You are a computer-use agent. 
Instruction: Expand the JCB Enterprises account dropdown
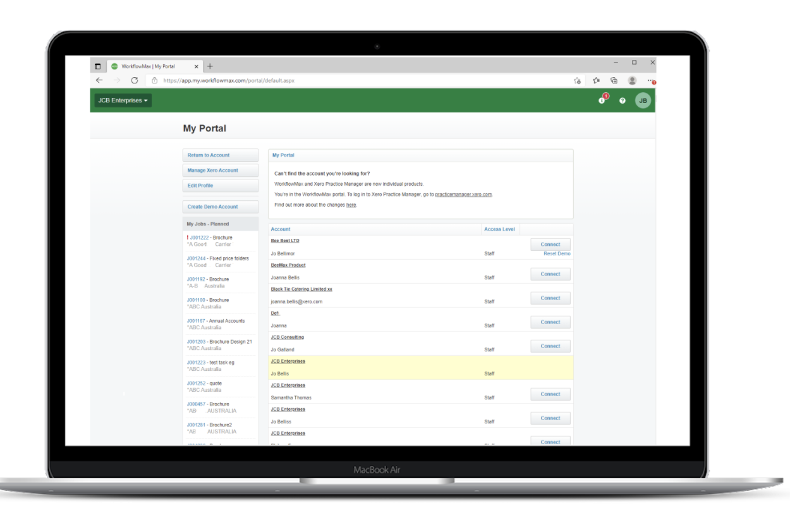click(123, 100)
